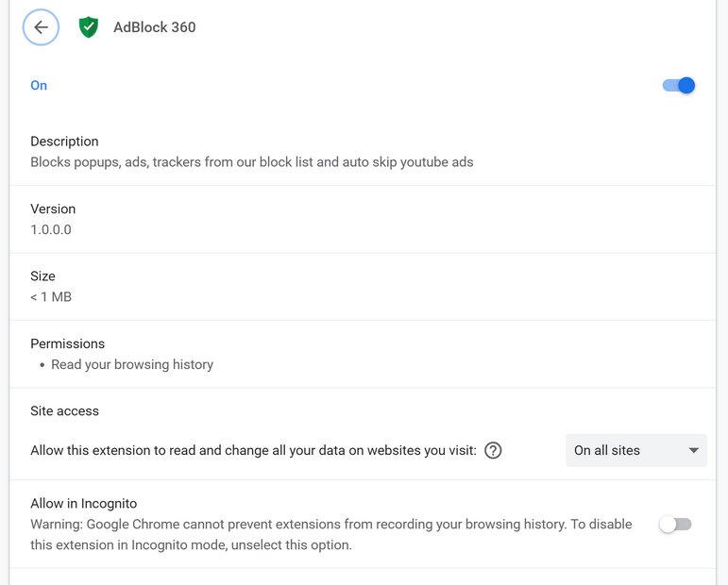
Task: Click the version number 1.0.0.0
Action: [x=51, y=230]
